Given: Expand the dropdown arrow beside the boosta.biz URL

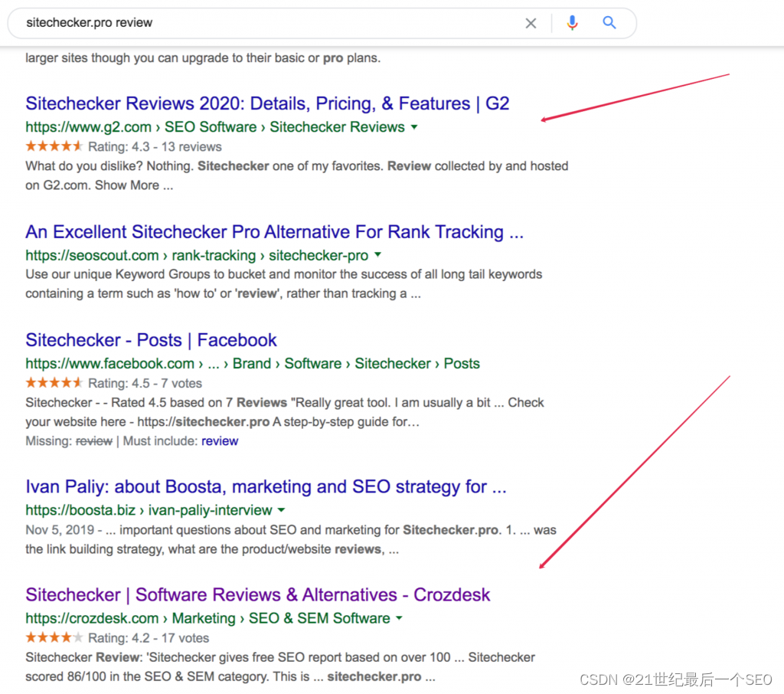Looking at the screenshot, I should [282, 510].
